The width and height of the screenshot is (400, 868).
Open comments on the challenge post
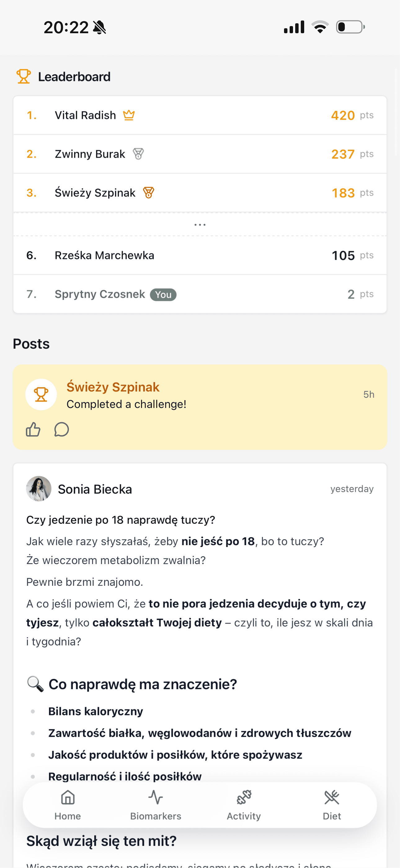click(62, 430)
